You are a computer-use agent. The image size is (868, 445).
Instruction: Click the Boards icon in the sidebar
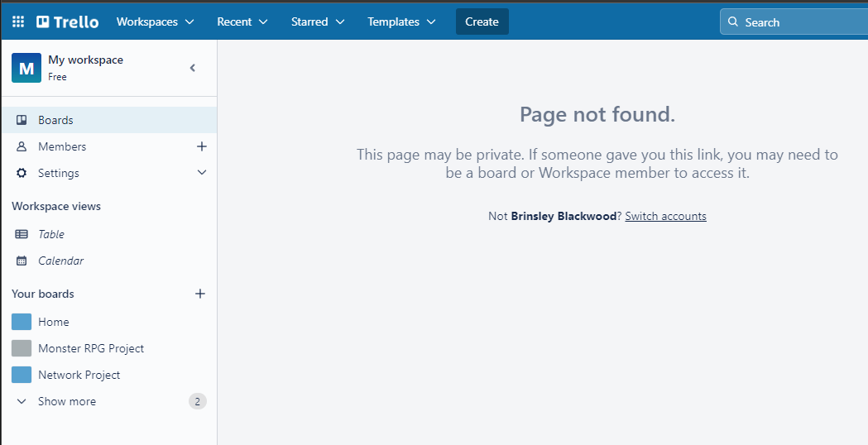[22, 120]
